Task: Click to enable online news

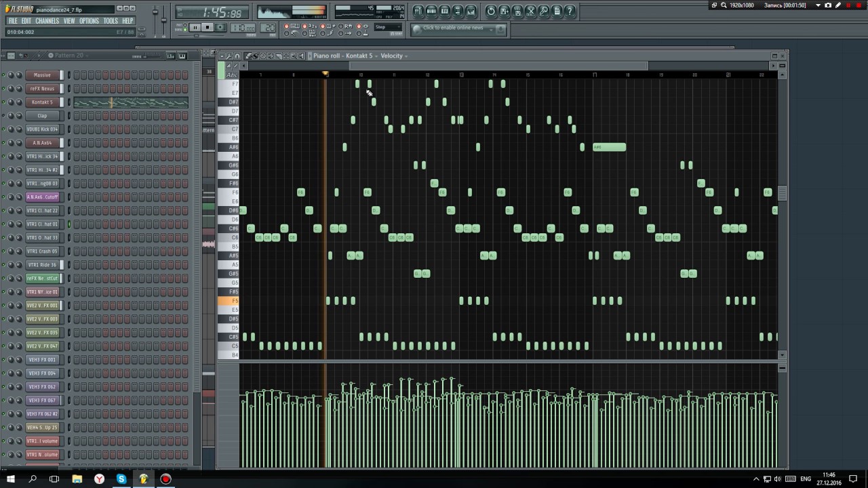Action: click(452, 28)
